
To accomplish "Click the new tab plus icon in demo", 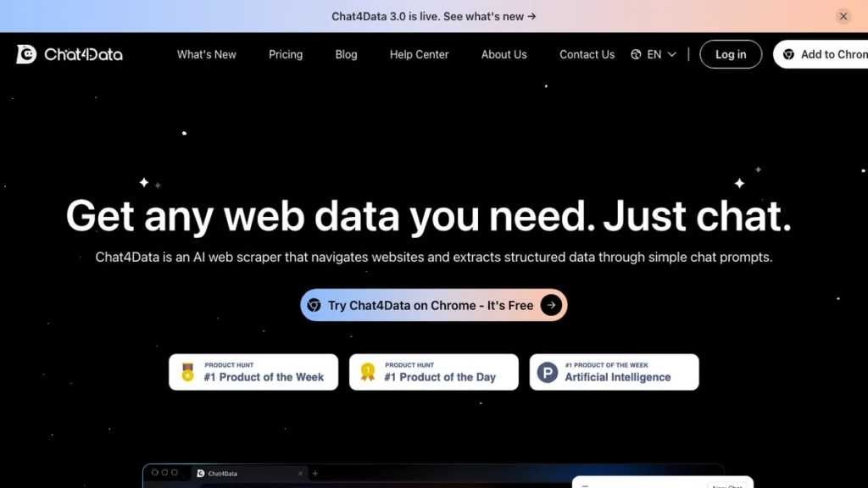I will pyautogui.click(x=315, y=474).
